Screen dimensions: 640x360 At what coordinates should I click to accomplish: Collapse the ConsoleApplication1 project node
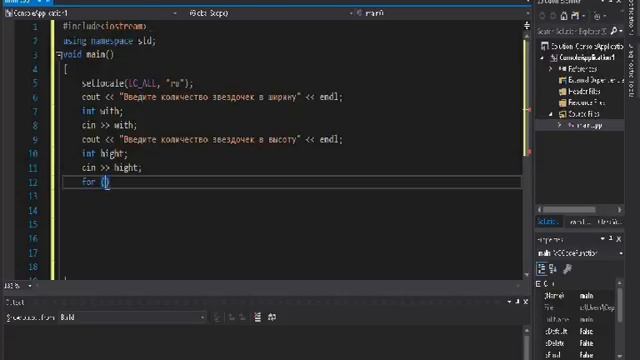(542, 58)
